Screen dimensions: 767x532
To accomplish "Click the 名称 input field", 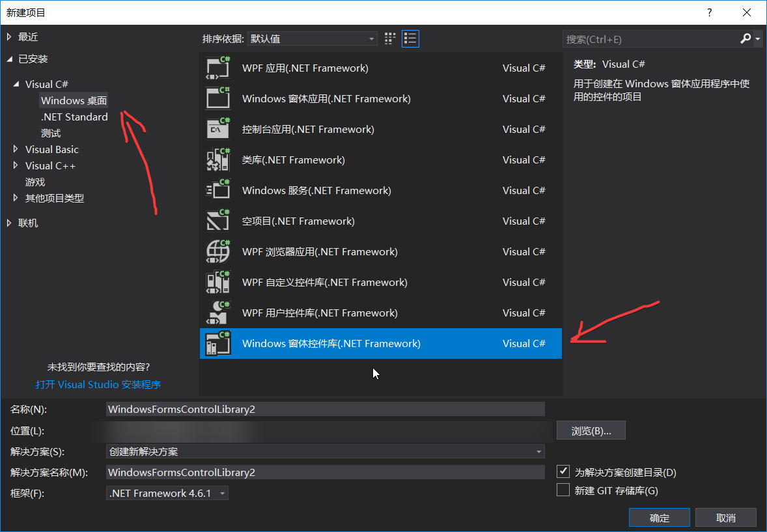I will (326, 409).
